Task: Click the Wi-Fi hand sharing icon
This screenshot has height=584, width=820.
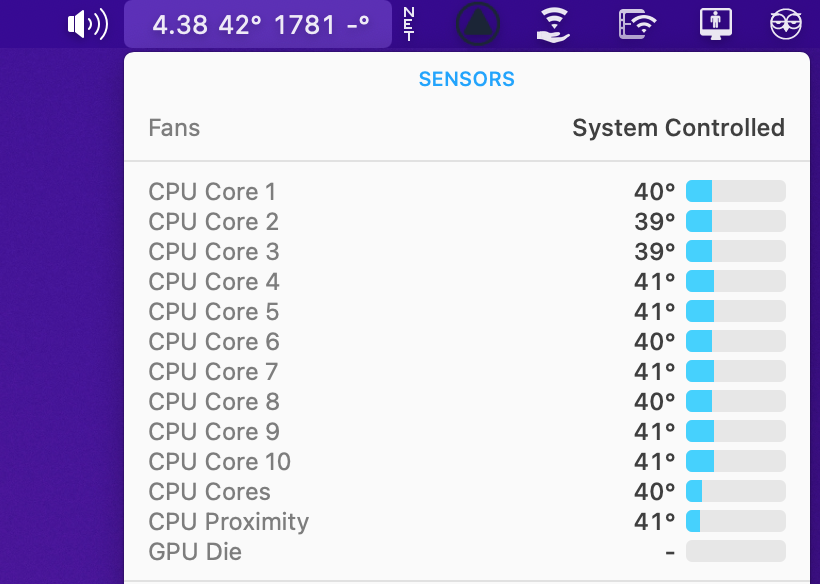Action: click(553, 24)
